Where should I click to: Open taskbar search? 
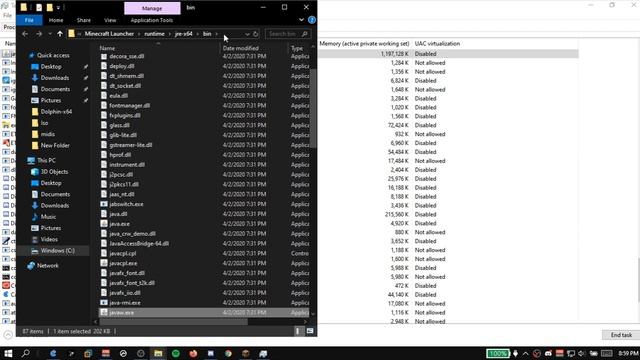[25, 353]
